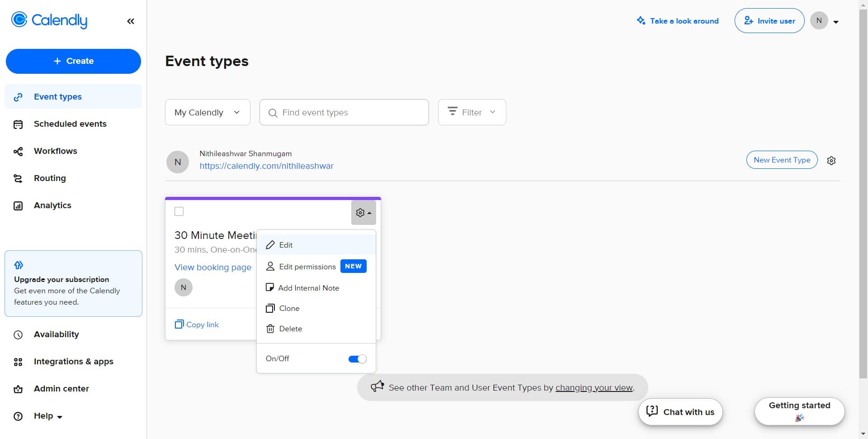Click the Workflows sidebar icon

[18, 152]
